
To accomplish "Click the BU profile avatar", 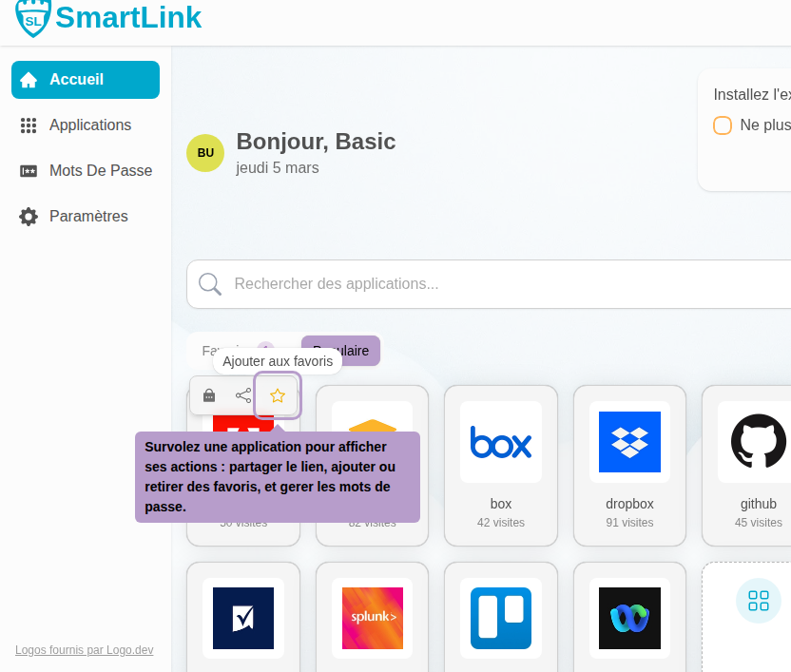I will coord(205,153).
